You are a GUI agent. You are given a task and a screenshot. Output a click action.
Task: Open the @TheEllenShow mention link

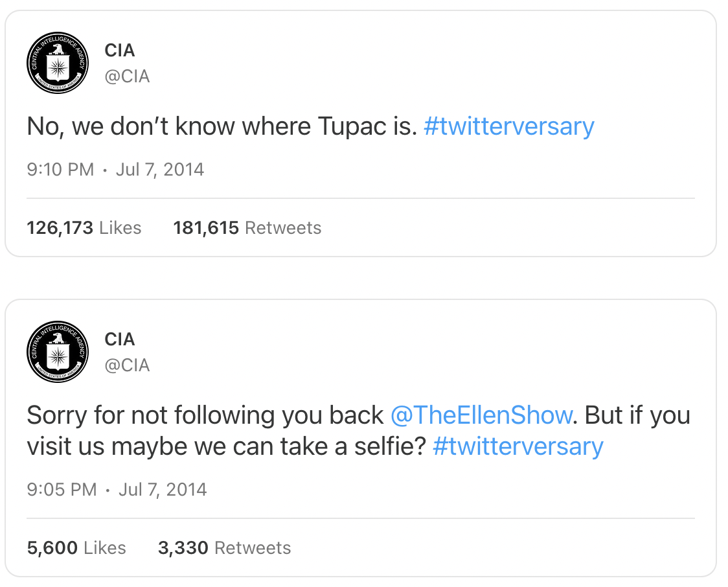click(482, 415)
